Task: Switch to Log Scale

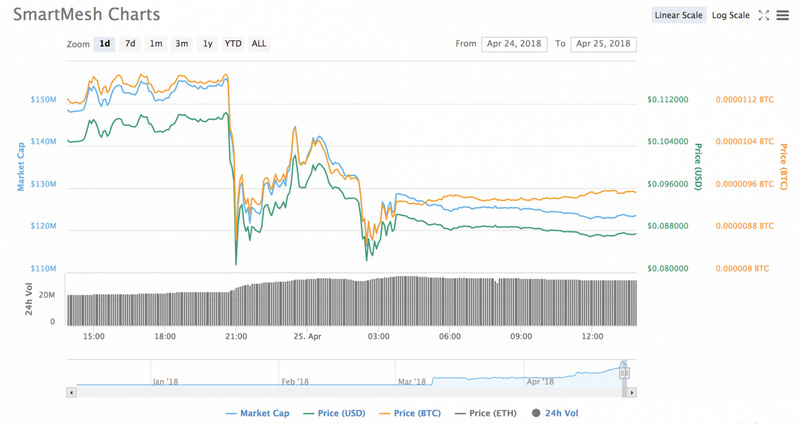Action: point(730,15)
